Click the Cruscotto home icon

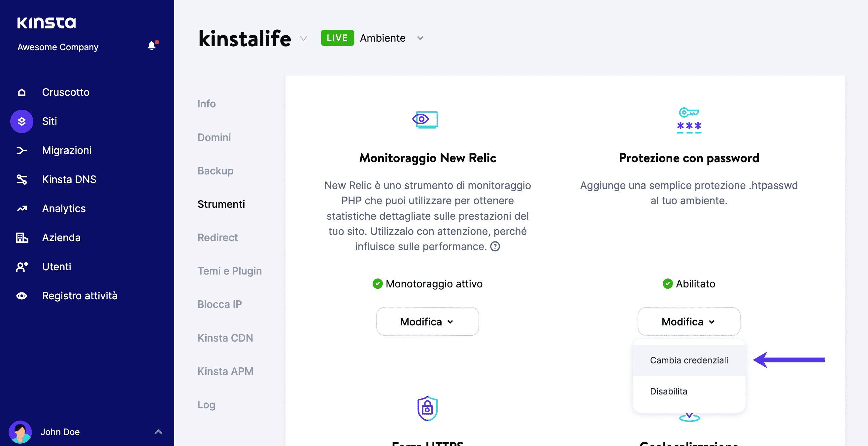(x=21, y=92)
